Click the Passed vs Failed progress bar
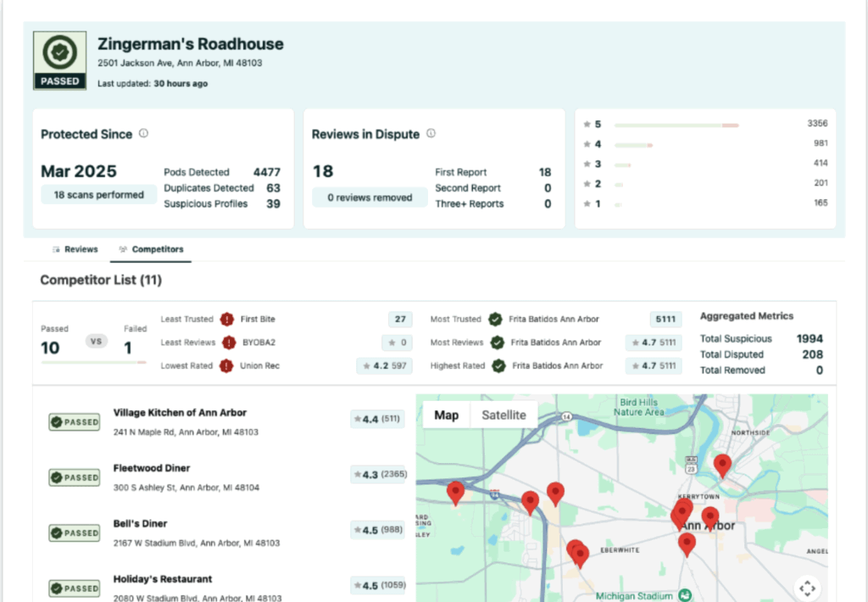868x602 pixels. click(x=93, y=363)
